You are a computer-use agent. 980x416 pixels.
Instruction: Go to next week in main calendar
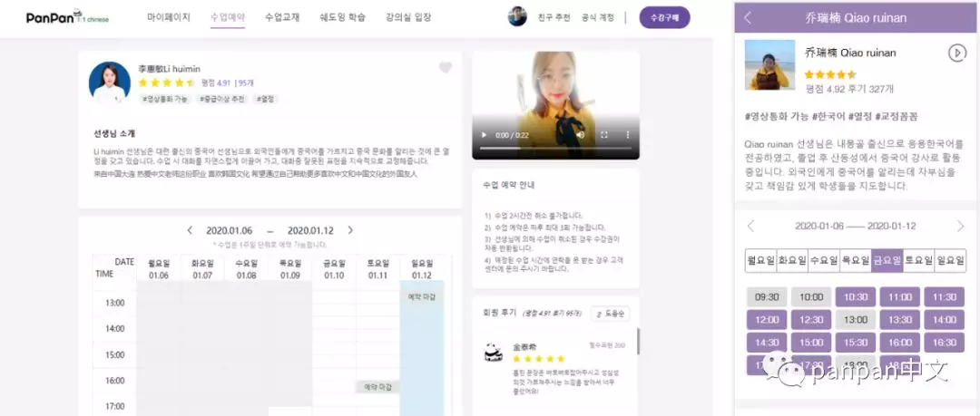[350, 230]
